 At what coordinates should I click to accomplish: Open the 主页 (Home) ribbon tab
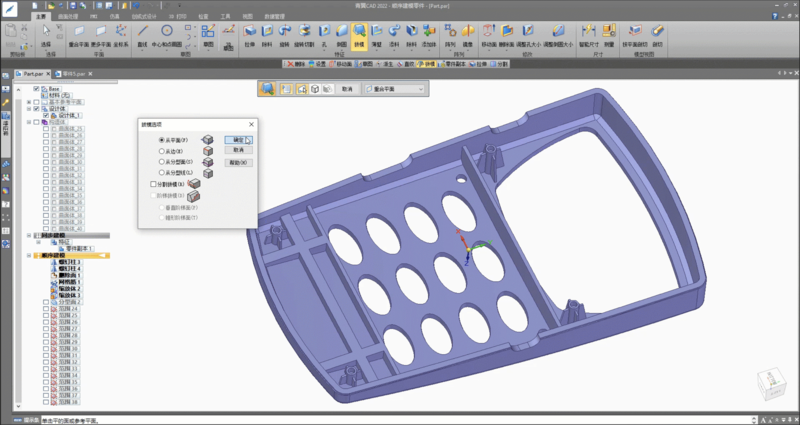coord(39,17)
